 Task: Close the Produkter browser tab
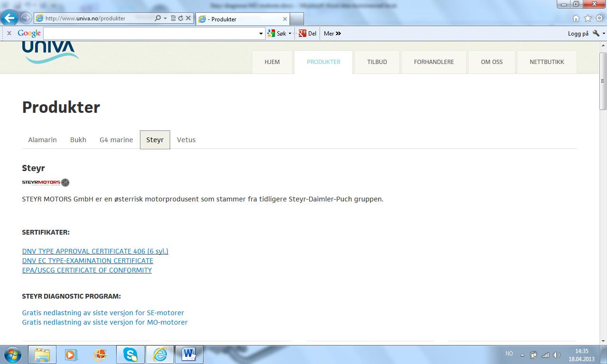click(x=285, y=19)
